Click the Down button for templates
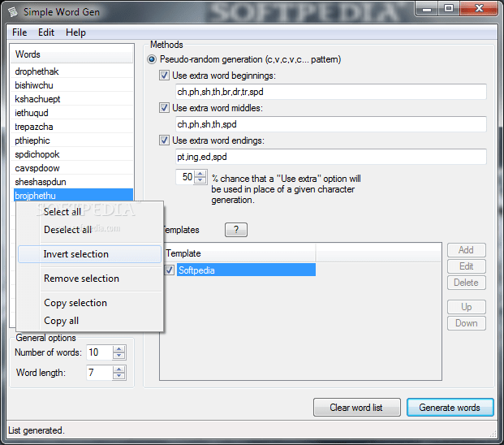 pos(467,323)
